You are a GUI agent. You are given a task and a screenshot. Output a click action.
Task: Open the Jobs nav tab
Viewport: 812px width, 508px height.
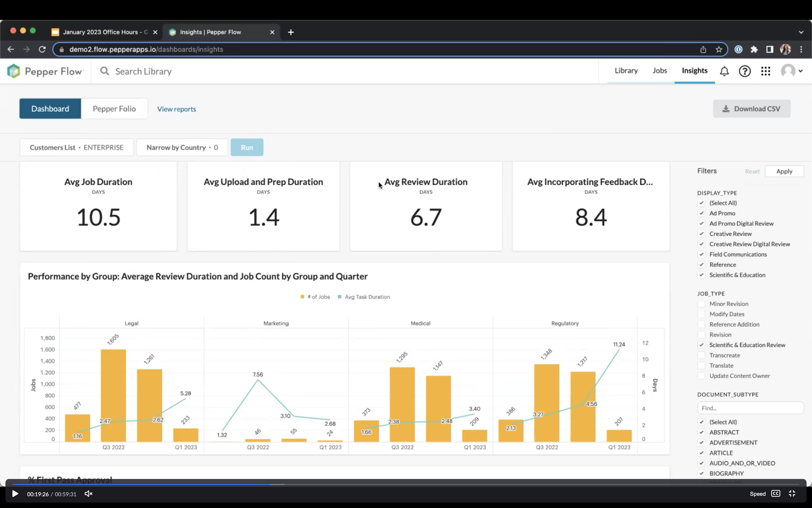point(659,71)
